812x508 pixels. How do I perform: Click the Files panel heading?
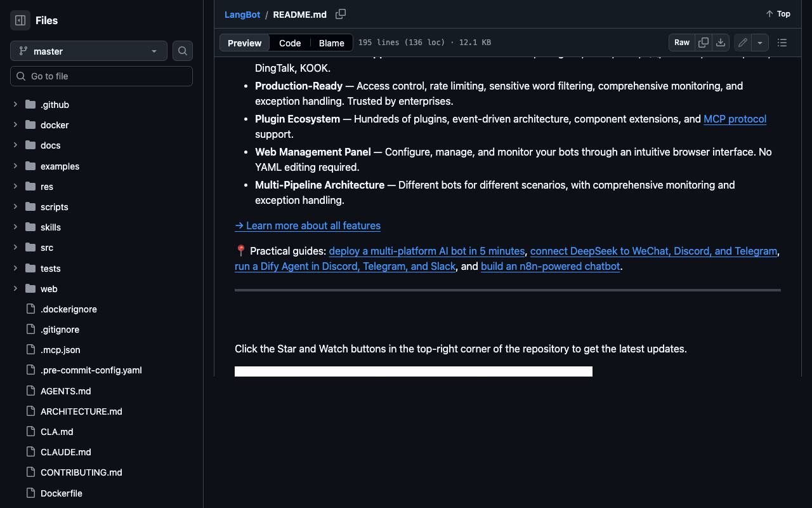(x=46, y=20)
